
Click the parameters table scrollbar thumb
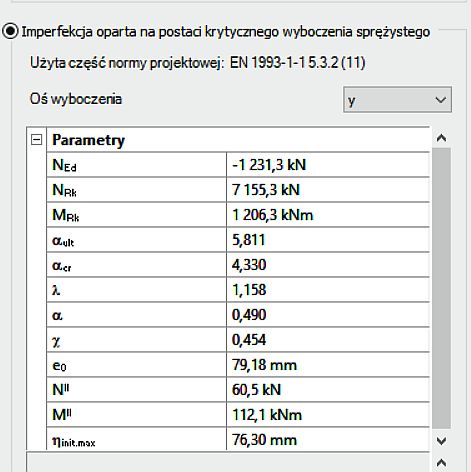click(441, 289)
